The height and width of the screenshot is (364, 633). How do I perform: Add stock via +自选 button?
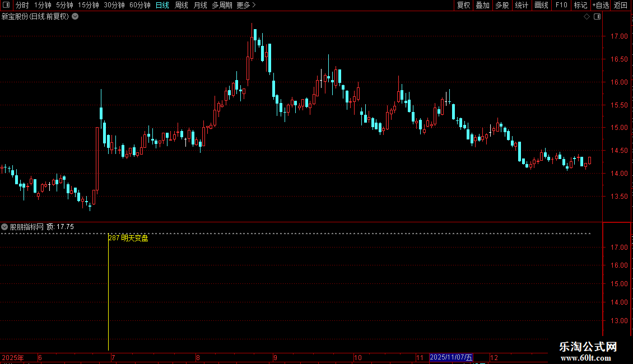click(601, 5)
